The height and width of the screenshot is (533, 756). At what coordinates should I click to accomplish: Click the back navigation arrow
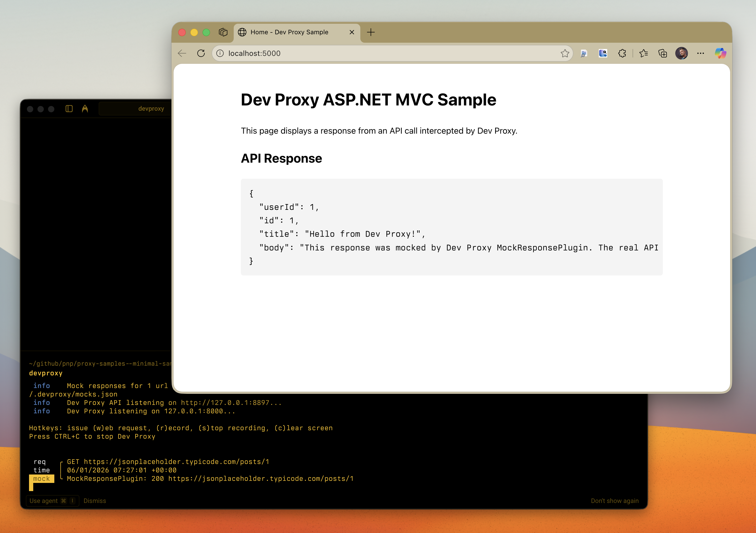[181, 53]
